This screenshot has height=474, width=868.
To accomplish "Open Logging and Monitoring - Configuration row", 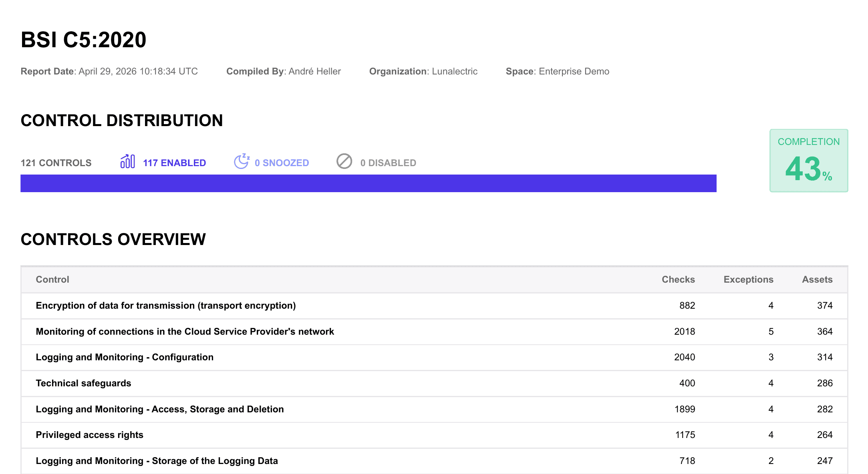I will tap(434, 358).
